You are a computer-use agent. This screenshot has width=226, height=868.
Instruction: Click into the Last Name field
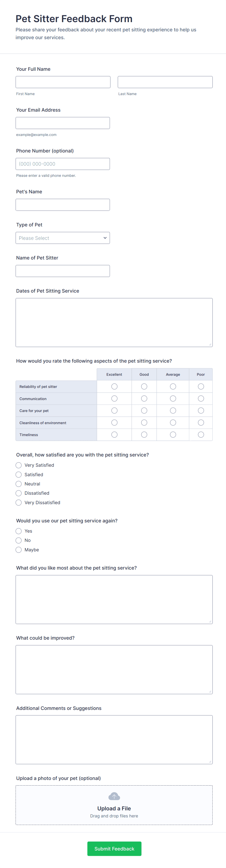165,82
